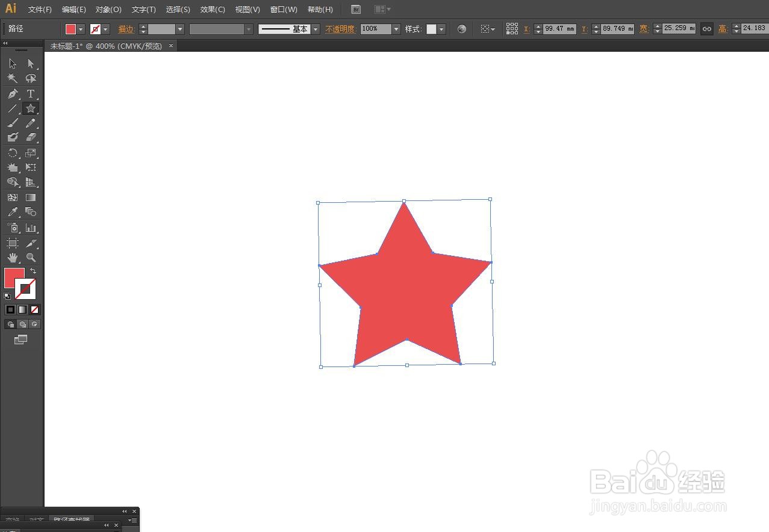Set paint mode to solid Color
769x532 pixels.
coord(10,309)
